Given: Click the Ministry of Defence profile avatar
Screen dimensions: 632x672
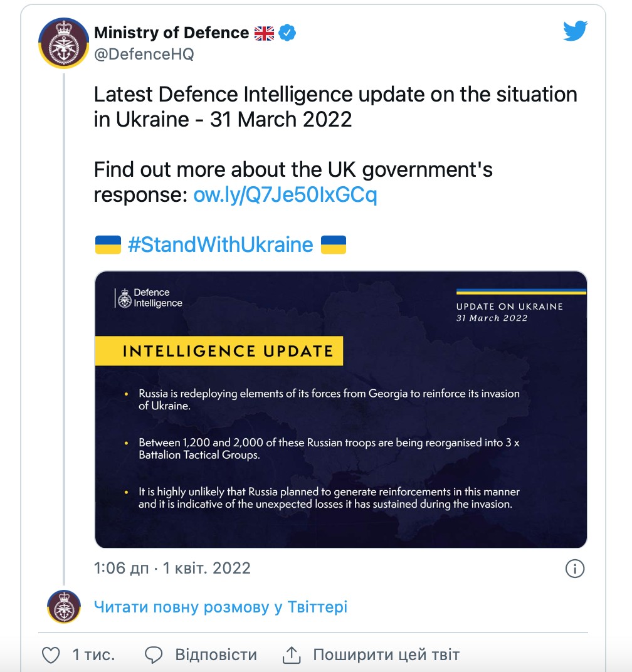Looking at the screenshot, I should click(x=64, y=43).
